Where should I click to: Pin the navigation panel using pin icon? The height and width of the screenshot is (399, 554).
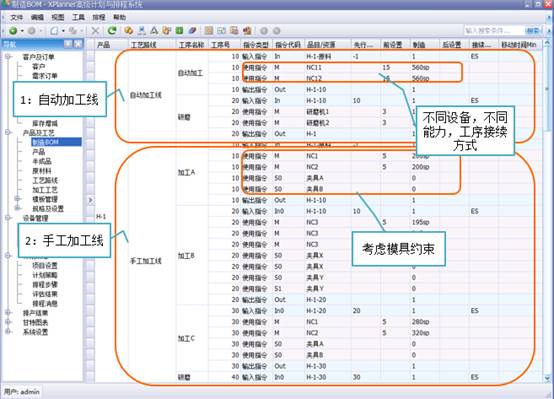67,44
